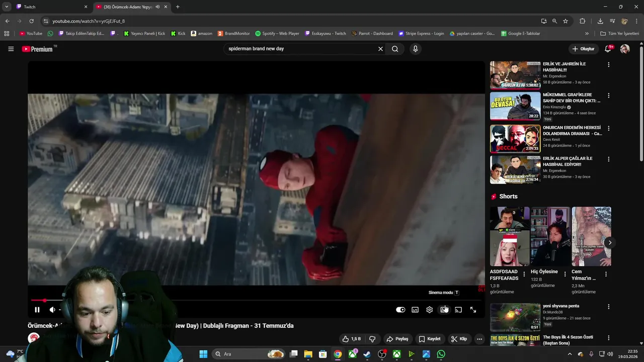This screenshot has height=362, width=644.
Task: Open options for 'MÜKEMMEL GRAFİKLERE SAHİP' video
Action: coord(608,96)
